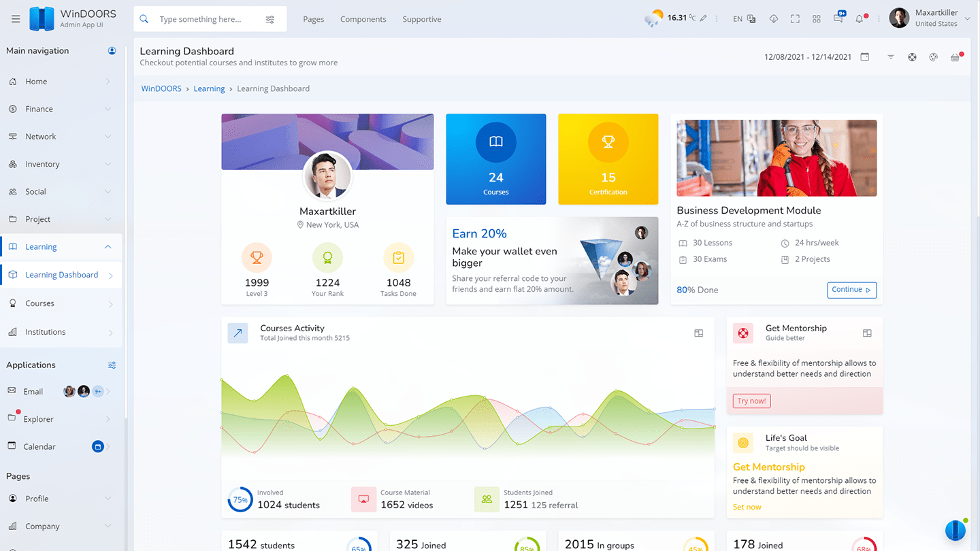Open the theme color palette icon

(x=934, y=57)
